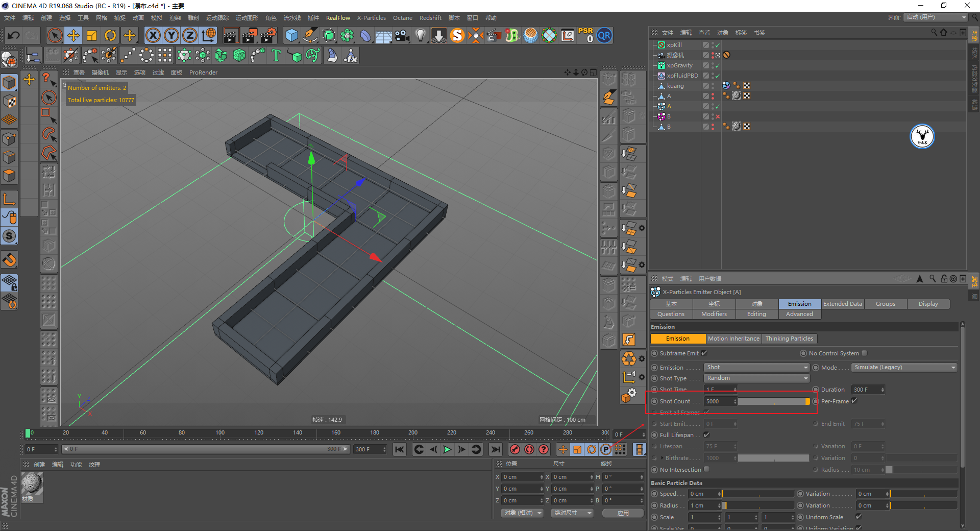Screen dimensions: 980x531
Task: Click the Shot Count slider bar
Action: [x=773, y=401]
